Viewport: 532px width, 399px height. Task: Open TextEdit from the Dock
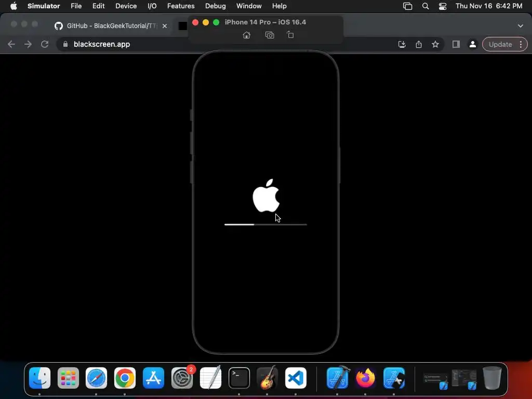[x=211, y=378]
